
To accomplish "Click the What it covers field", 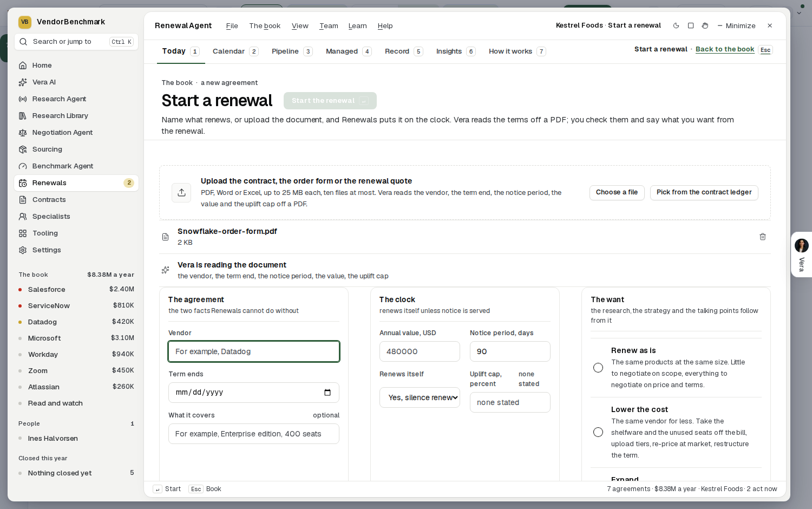I will click(254, 434).
